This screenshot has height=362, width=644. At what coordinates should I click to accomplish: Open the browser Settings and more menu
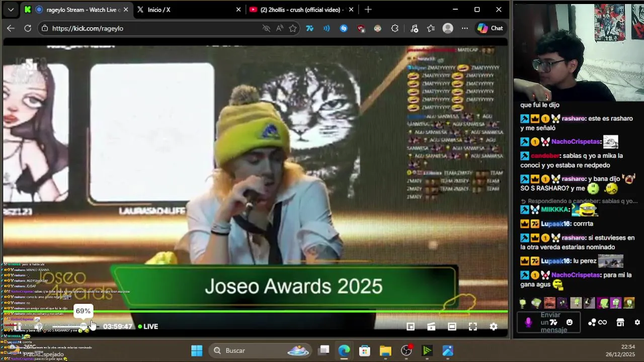point(465,28)
